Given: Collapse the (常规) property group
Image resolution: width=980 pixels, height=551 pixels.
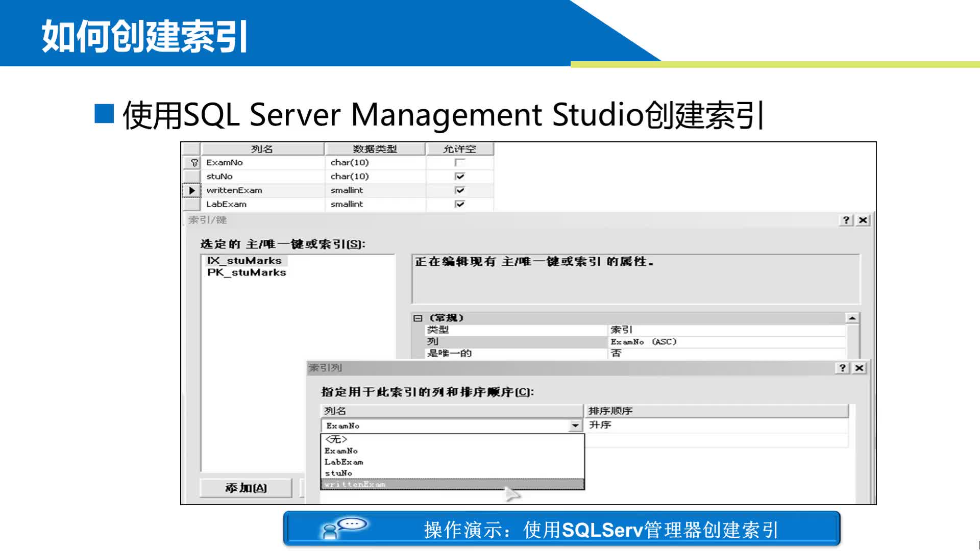Looking at the screenshot, I should (x=418, y=318).
